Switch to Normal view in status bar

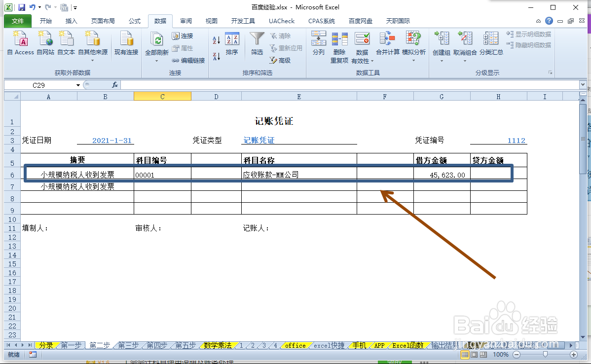[x=465, y=355]
